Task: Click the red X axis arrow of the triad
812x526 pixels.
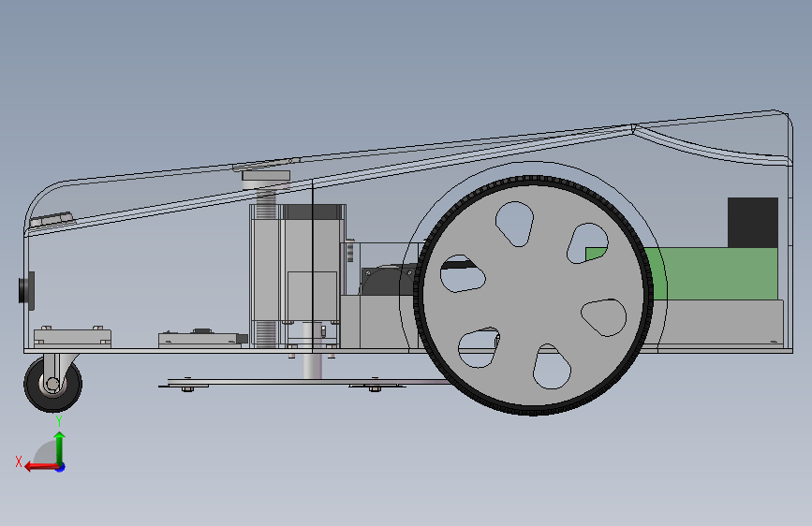Action: 41,467
